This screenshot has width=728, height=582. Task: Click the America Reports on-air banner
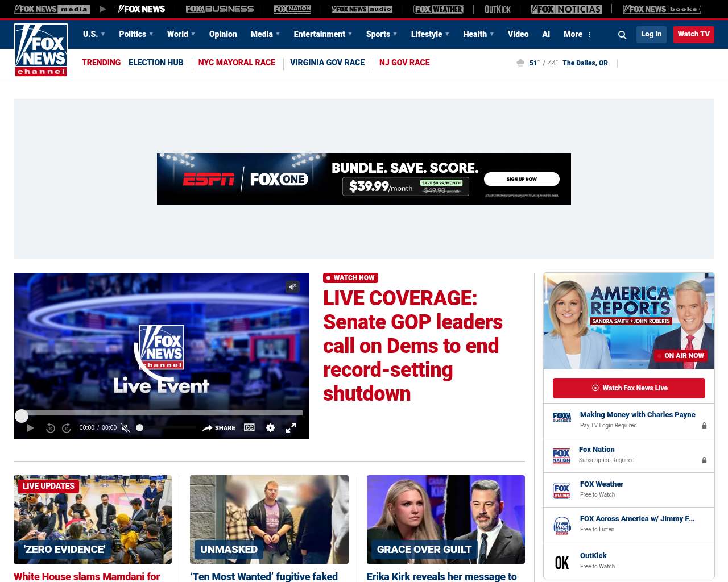(629, 321)
